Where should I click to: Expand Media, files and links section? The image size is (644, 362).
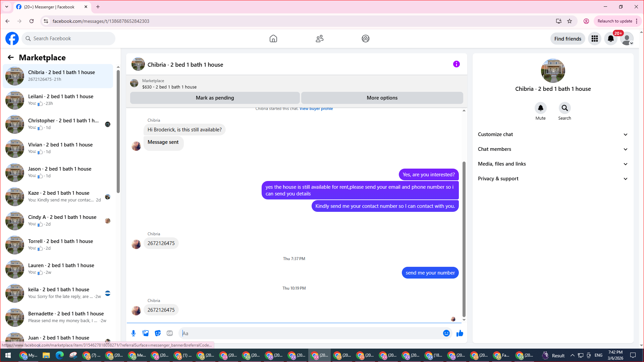click(x=552, y=164)
